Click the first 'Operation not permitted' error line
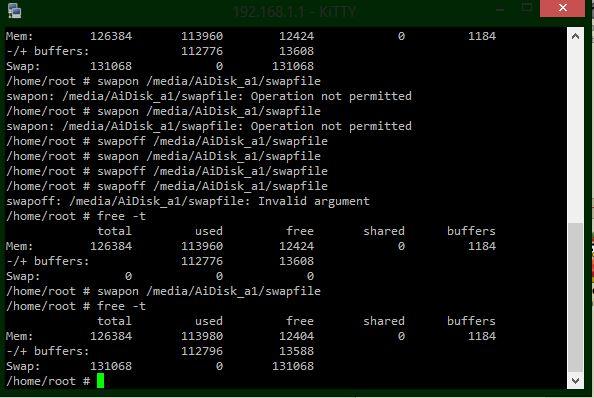Viewport: 594px width, 398px height. (x=209, y=96)
